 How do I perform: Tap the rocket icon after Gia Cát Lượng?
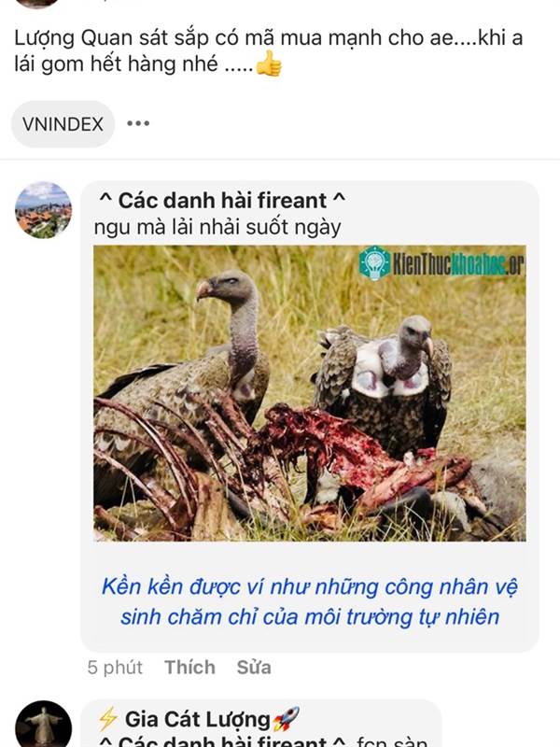286,718
